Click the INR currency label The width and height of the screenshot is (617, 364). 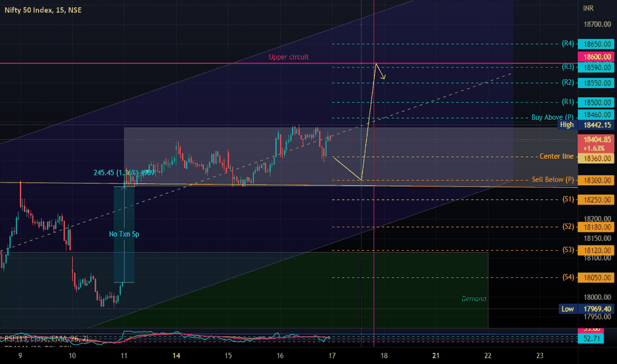[x=589, y=8]
